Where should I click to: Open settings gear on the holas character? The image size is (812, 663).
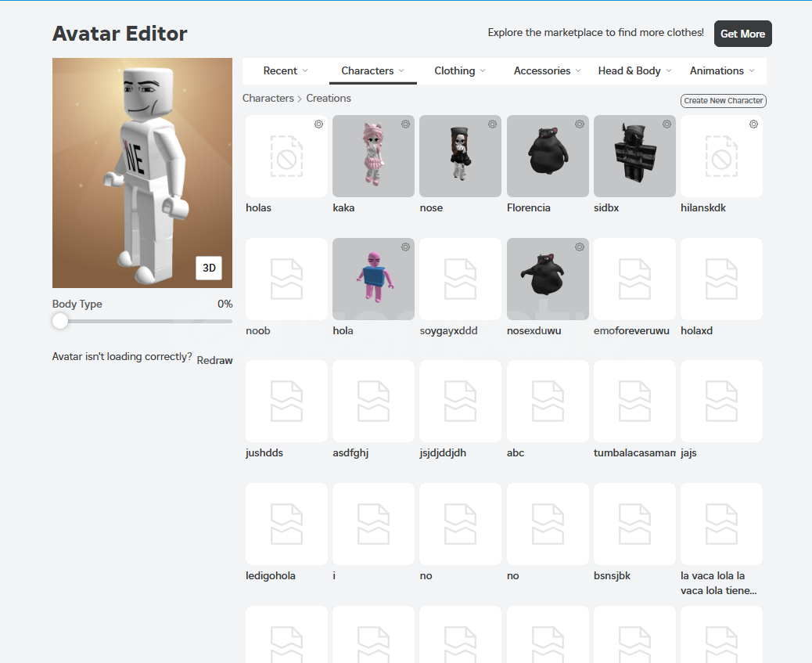point(318,124)
